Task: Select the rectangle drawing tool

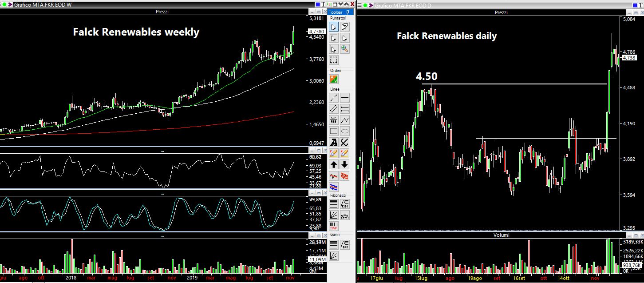Action: (x=334, y=131)
